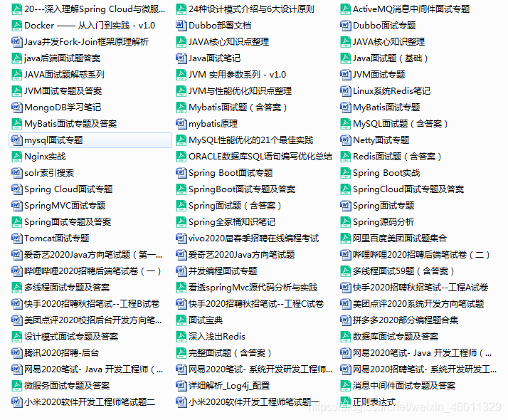Click the Word icon of highlighted mysql面试专题

click(x=16, y=140)
